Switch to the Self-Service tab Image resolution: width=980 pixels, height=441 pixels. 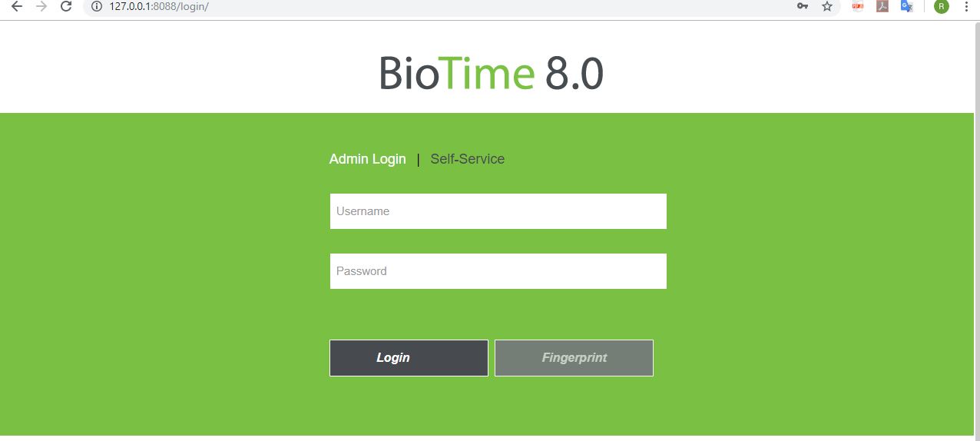click(x=467, y=159)
